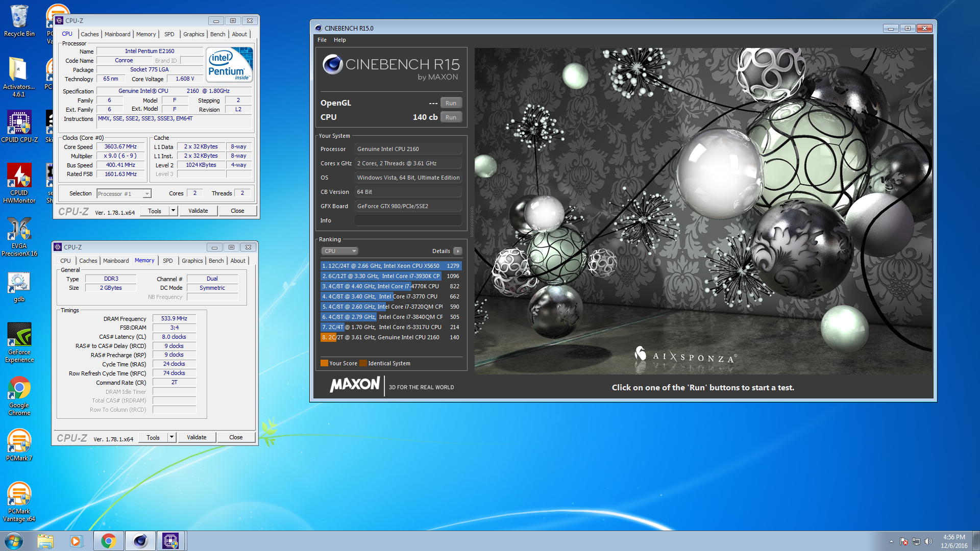
Task: Click the orange Your Score swatch
Action: click(x=324, y=363)
